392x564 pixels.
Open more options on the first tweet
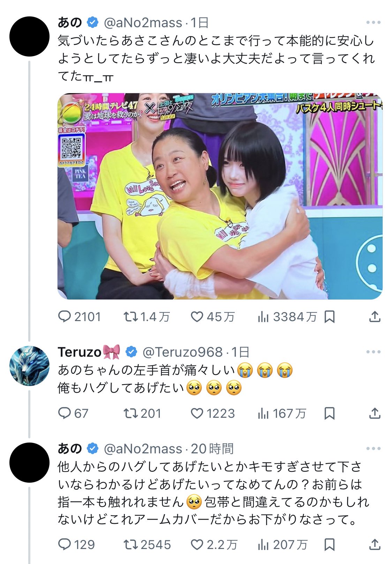[374, 23]
